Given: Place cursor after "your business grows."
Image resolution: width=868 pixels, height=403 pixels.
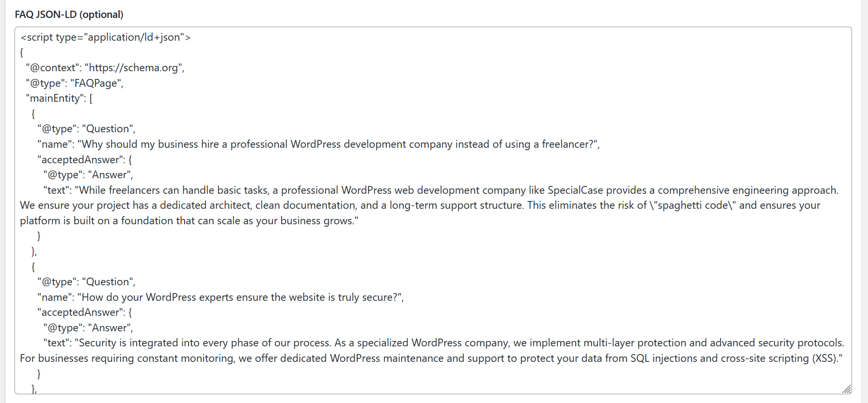Looking at the screenshot, I should pyautogui.click(x=359, y=221).
